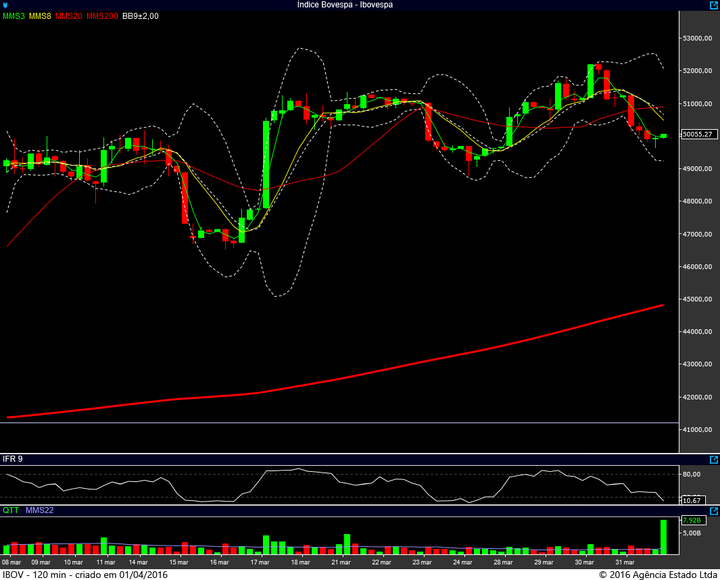The image size is (720, 580).
Task: Click the 08 mar date label
Action: (11, 562)
